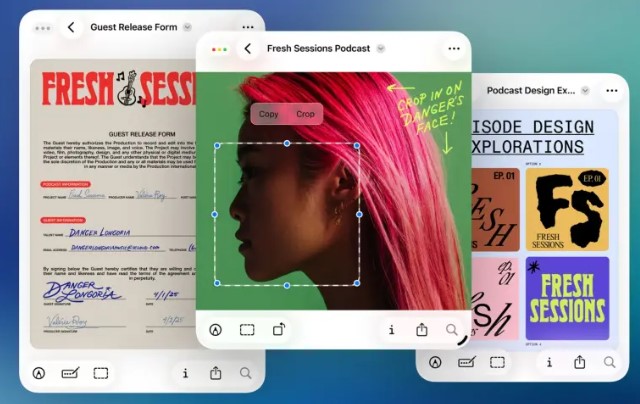
Task: Click left-middle selection handle on the image
Action: point(215,214)
